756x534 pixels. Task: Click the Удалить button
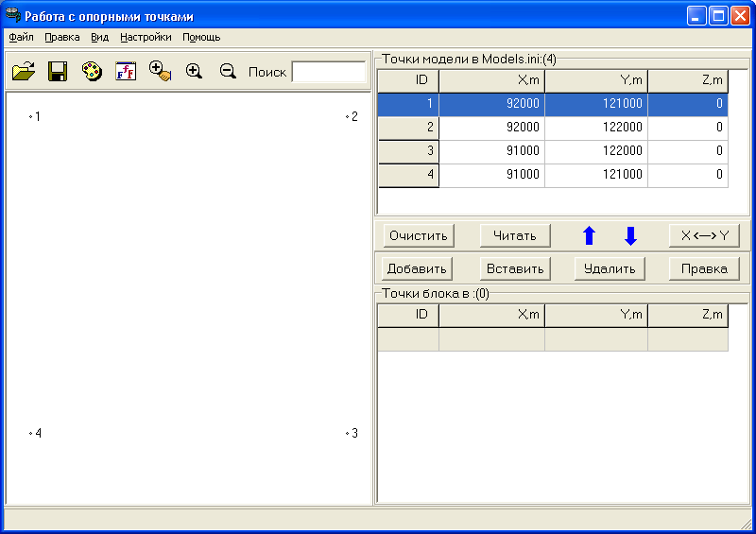point(610,268)
